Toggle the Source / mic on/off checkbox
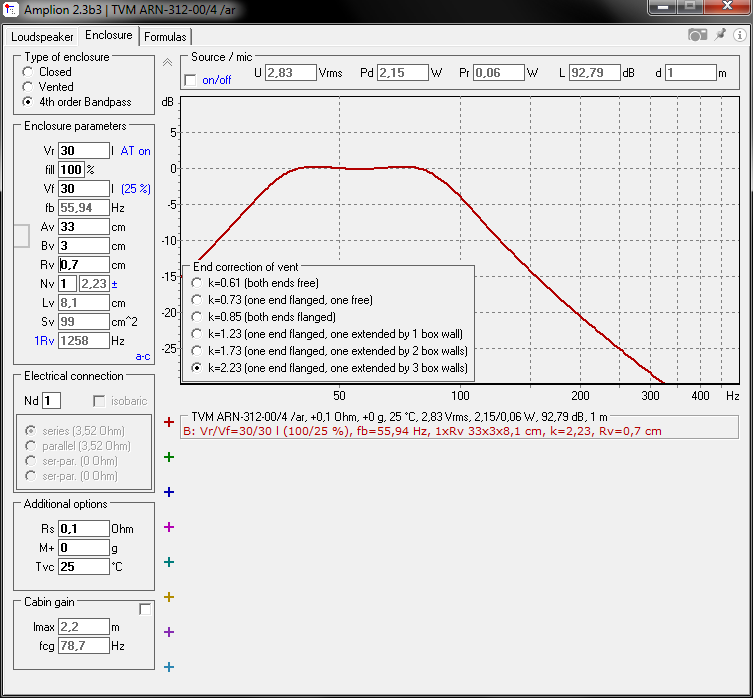 click(191, 80)
